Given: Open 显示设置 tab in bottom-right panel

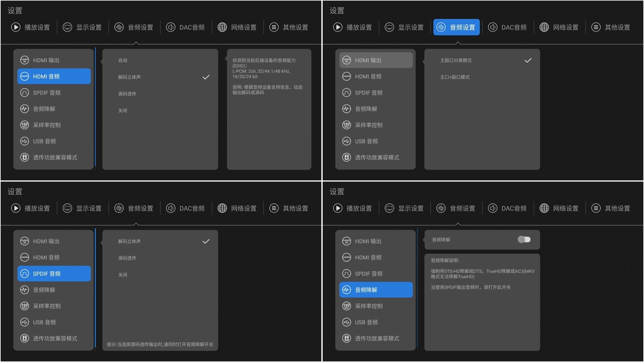Looking at the screenshot, I should [x=404, y=208].
